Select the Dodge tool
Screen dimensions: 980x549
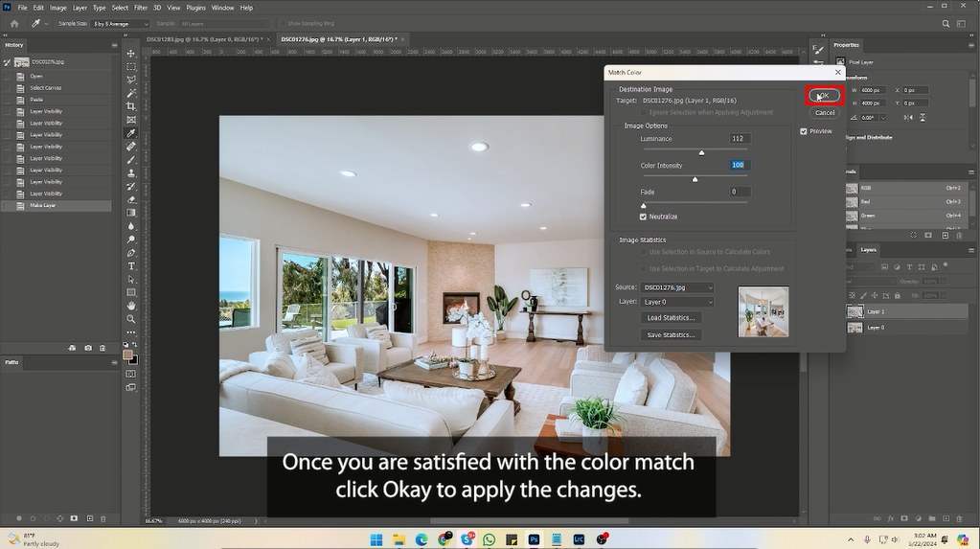(x=131, y=240)
